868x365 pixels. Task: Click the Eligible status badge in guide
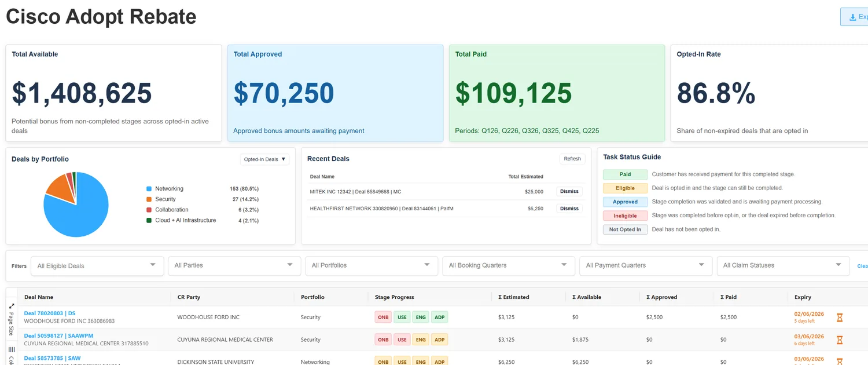click(x=625, y=188)
